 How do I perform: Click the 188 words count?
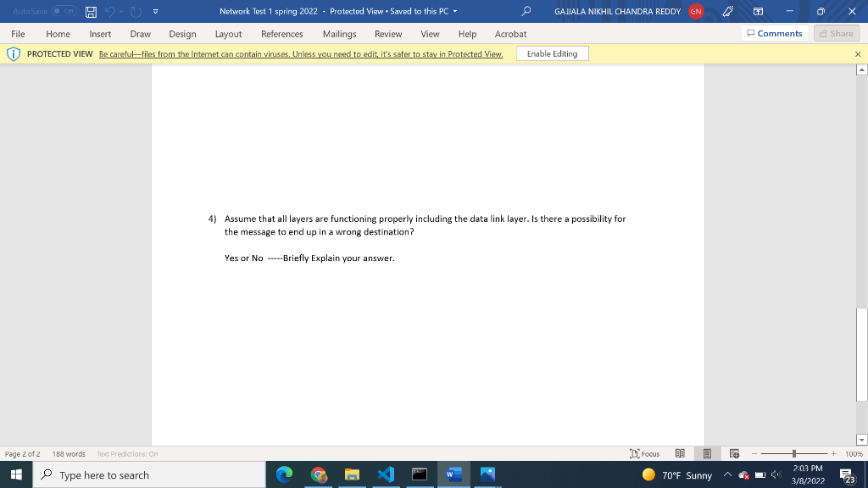tap(69, 454)
